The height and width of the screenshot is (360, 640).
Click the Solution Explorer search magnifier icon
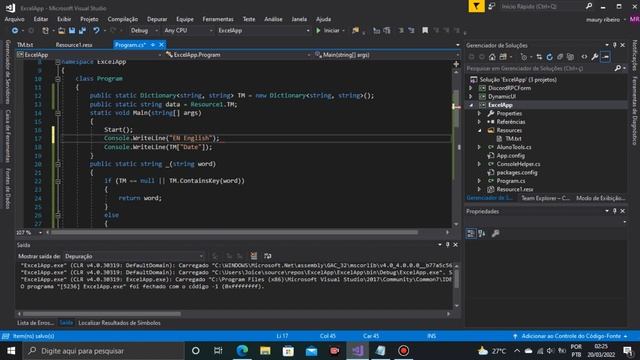[x=618, y=68]
